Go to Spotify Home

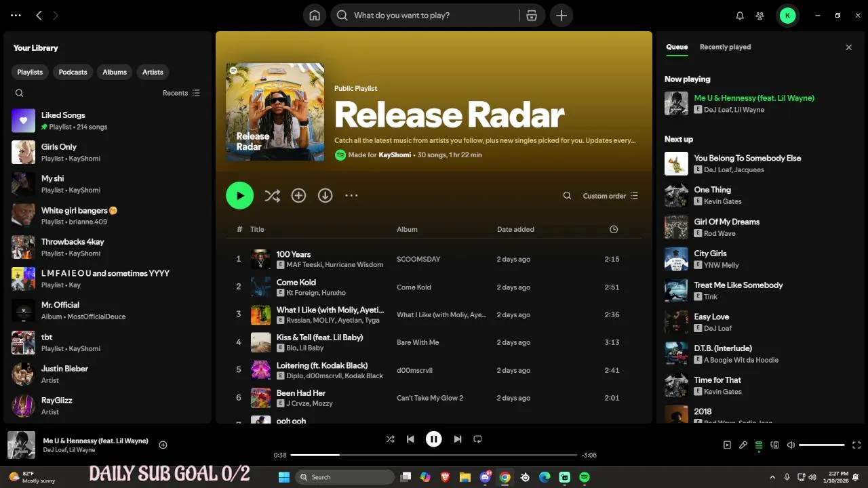tap(314, 15)
